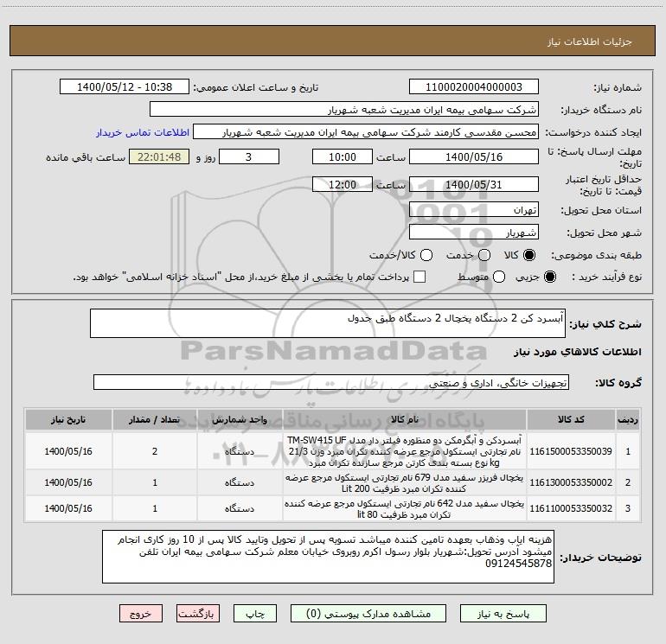Image resolution: width=666 pixels, height=644 pixels.
Task: Open مشاهده مدارک پیوستی (0) button
Action: (x=368, y=614)
